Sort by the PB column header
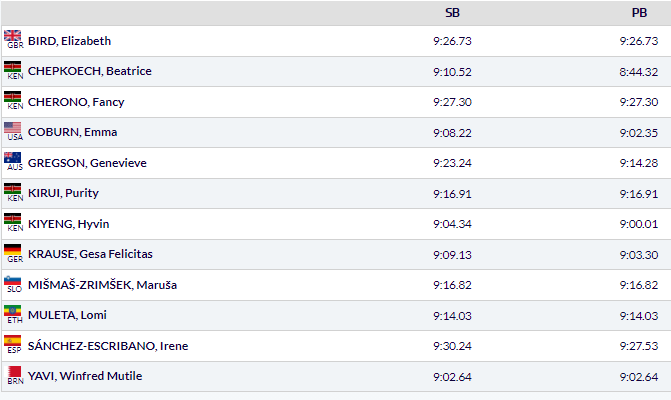671x400 pixels. point(638,12)
